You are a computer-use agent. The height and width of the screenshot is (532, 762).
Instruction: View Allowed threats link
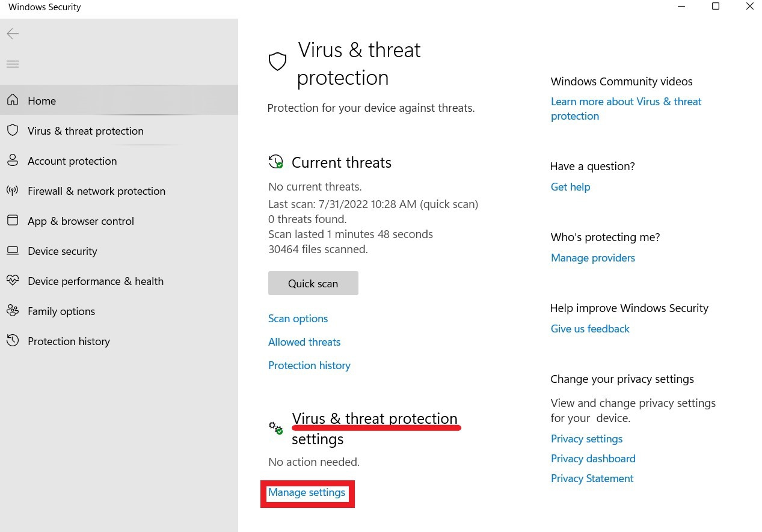coord(304,342)
